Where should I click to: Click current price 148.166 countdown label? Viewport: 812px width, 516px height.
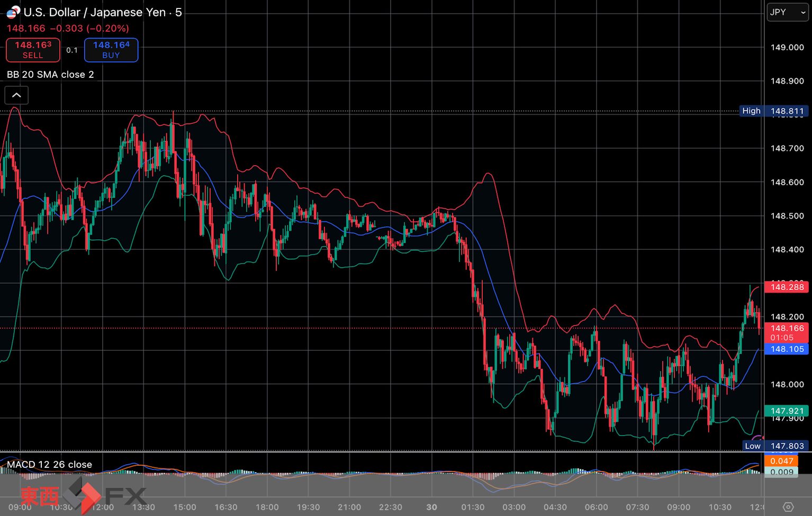pos(787,333)
